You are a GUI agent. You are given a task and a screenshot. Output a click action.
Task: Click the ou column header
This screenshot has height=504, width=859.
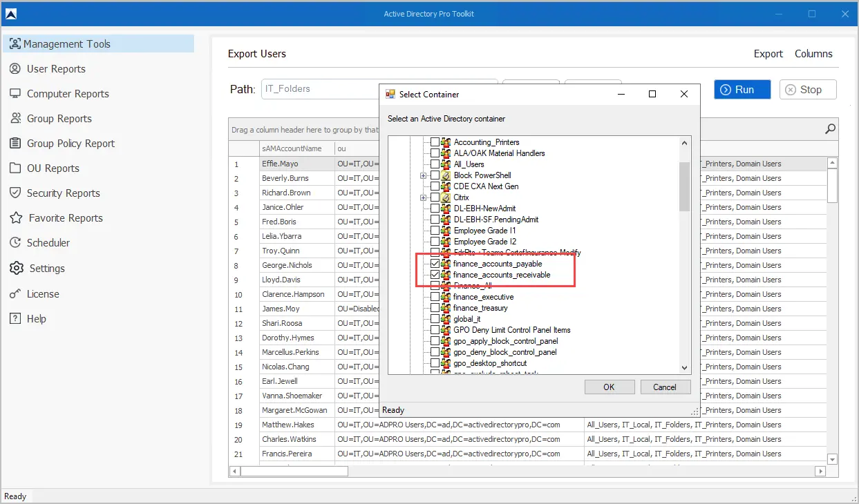(x=357, y=148)
